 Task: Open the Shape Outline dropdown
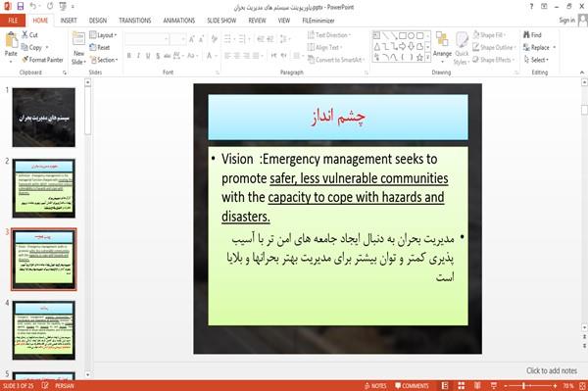(494, 47)
